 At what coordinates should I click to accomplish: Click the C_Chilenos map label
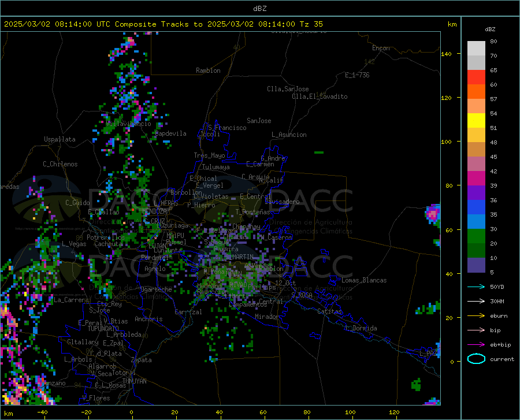(x=60, y=164)
